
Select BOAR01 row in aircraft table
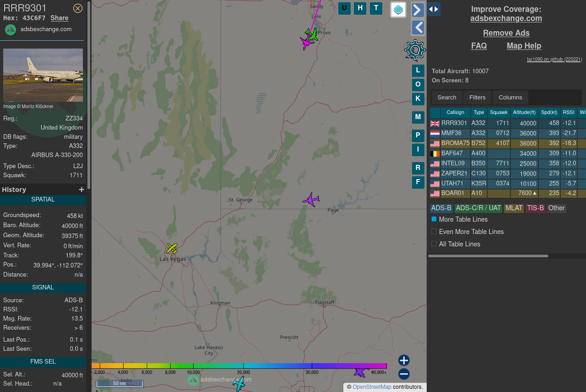pyautogui.click(x=508, y=194)
